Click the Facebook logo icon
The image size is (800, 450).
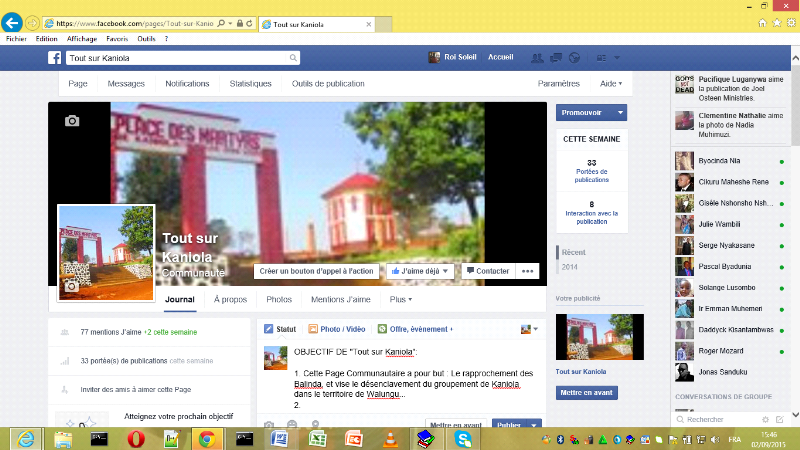55,58
